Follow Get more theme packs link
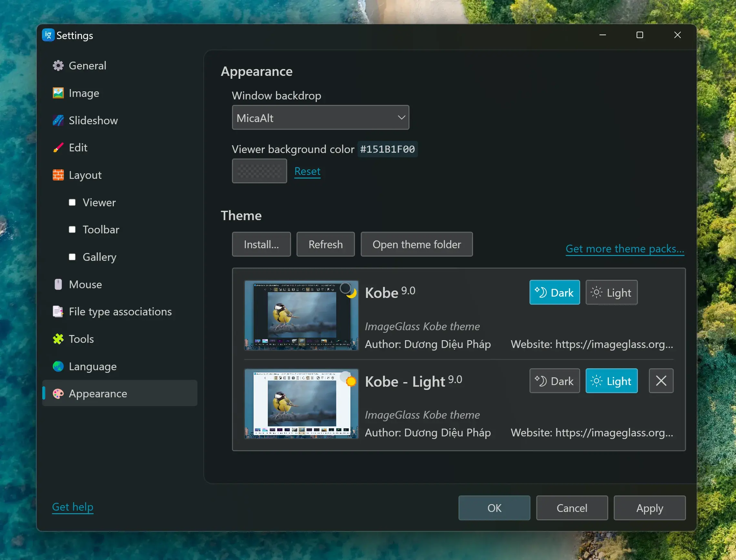736x560 pixels. [x=624, y=249]
